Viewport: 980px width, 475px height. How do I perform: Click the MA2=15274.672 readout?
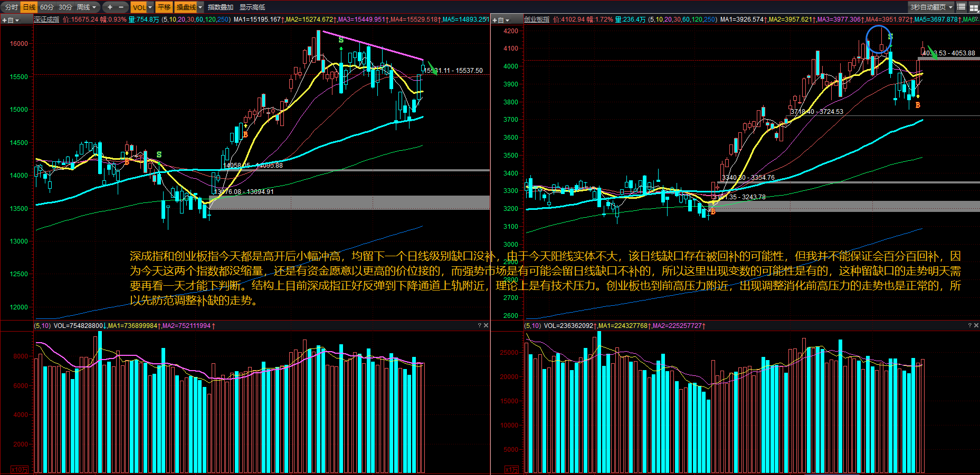coord(311,20)
